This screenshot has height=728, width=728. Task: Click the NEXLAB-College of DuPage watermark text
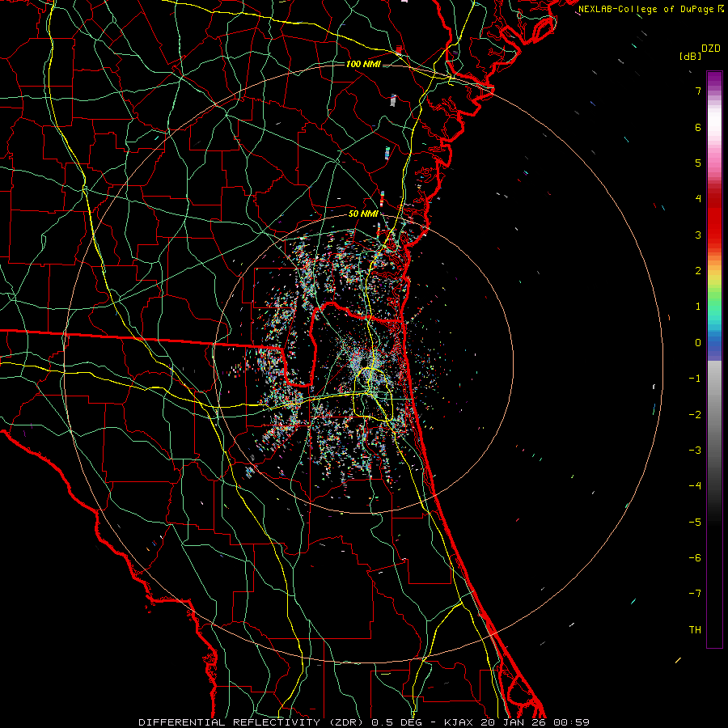coord(647,9)
